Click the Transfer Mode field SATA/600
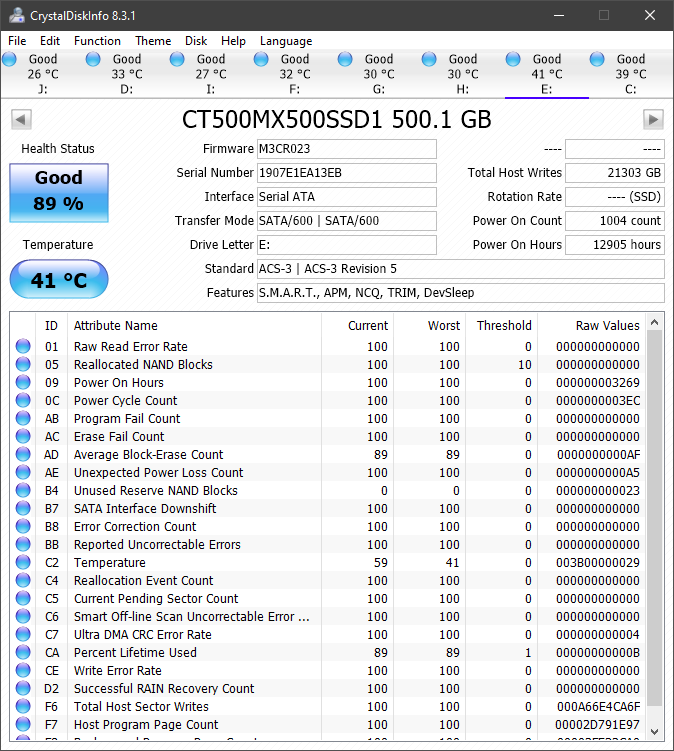The image size is (674, 751). coord(347,221)
